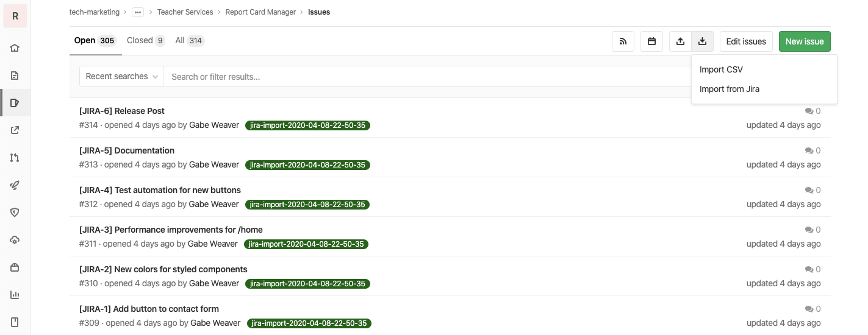Open external link icon in sidebar
This screenshot has width=868, height=335.
15,130
